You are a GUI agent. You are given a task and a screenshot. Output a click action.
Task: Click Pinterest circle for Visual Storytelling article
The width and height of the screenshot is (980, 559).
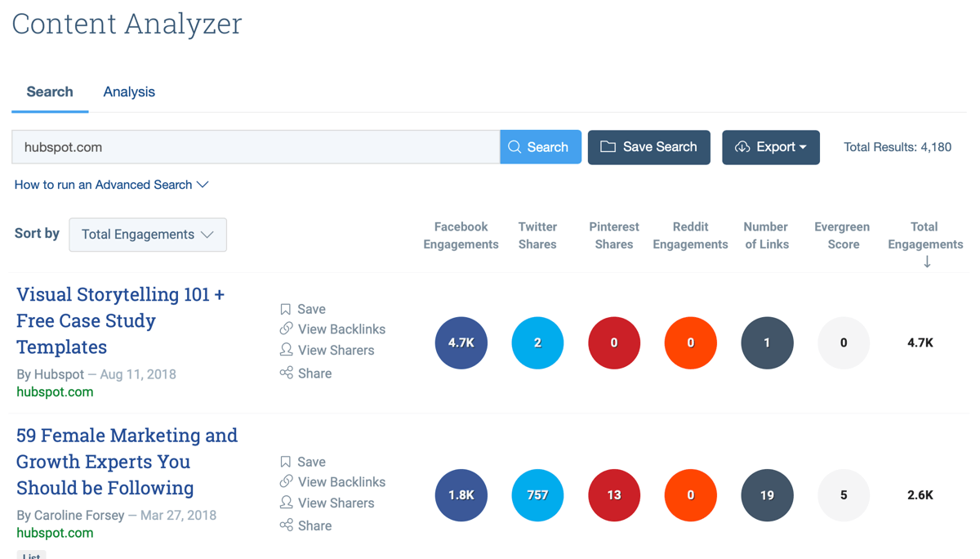[614, 342]
